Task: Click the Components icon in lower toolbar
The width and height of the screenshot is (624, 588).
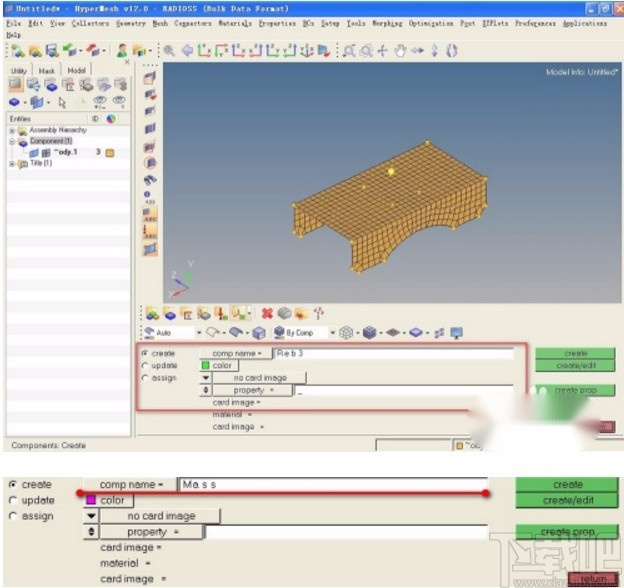Action: coord(170,314)
